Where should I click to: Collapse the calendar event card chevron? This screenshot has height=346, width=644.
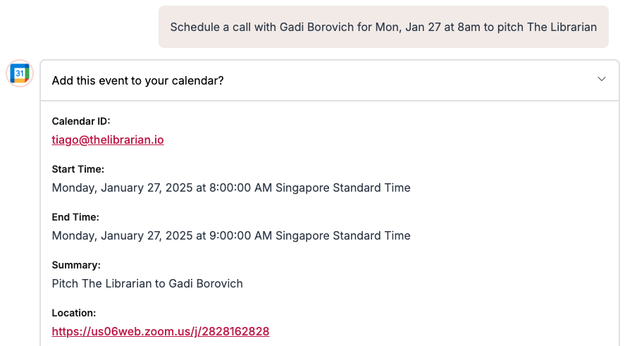(601, 80)
